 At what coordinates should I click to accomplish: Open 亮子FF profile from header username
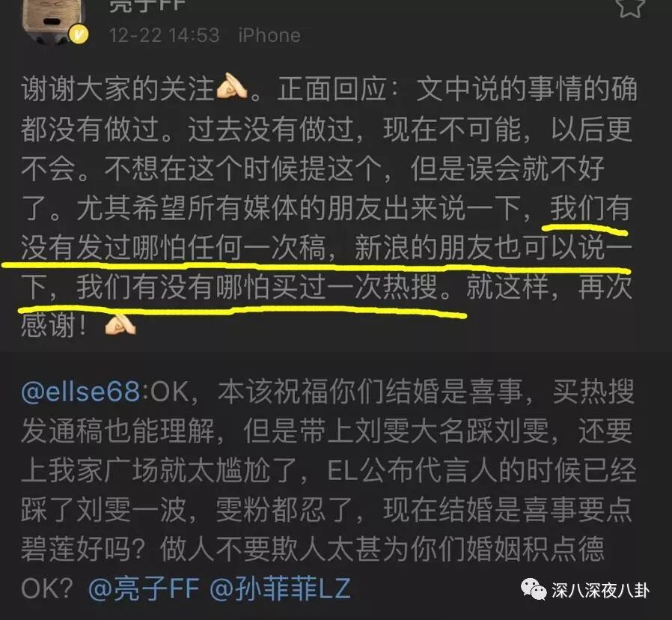tap(147, 6)
